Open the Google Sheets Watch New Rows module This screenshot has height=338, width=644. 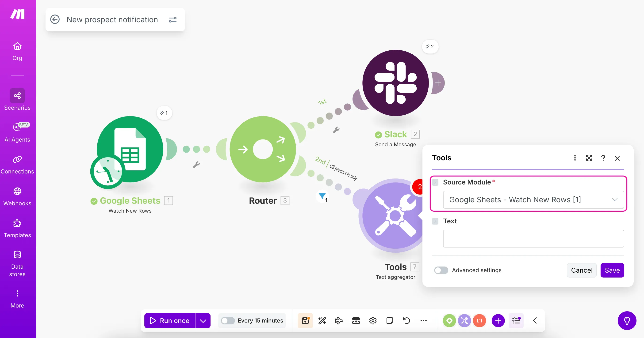[x=130, y=149]
